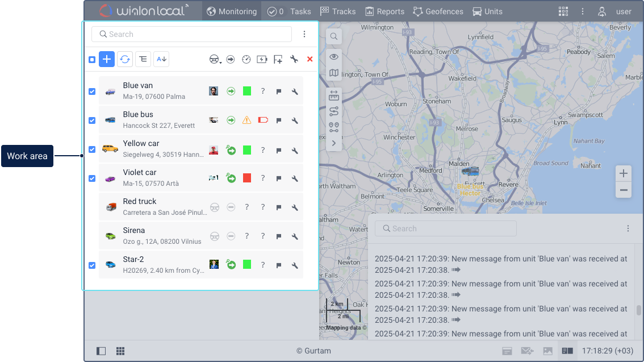Uncheck the Blue van checkbox
Image resolution: width=644 pixels, height=362 pixels.
click(x=92, y=91)
